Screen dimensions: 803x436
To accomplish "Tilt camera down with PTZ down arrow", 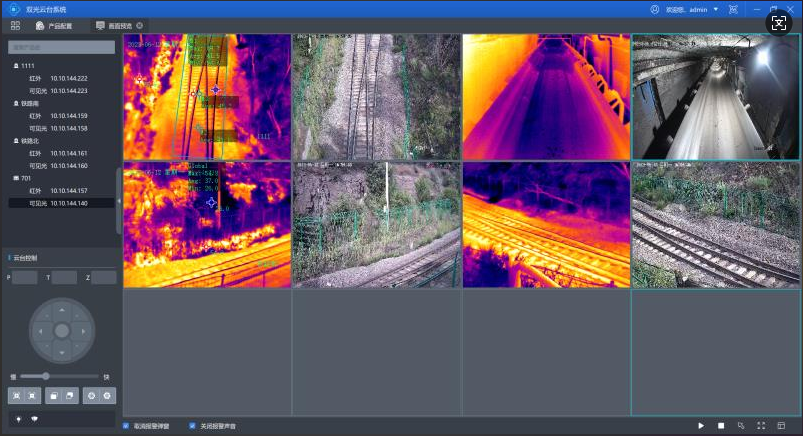I will pyautogui.click(x=62, y=352).
